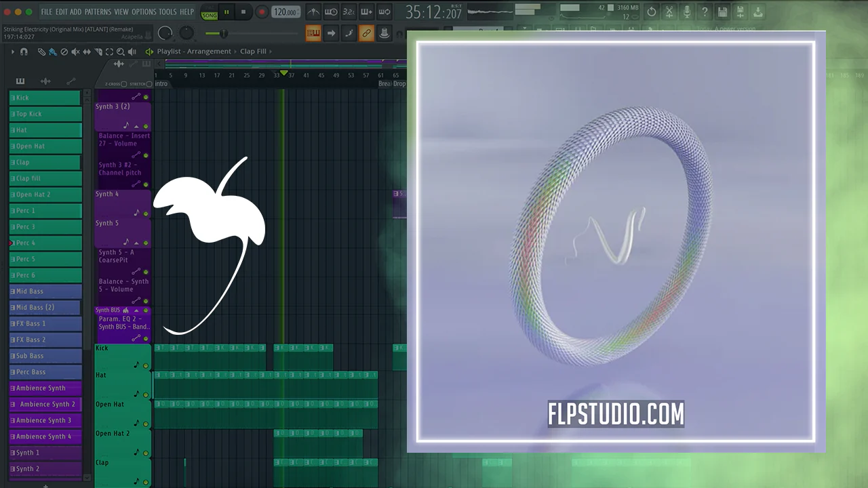
Task: Select the playlist Draw pencil tool
Action: point(41,52)
